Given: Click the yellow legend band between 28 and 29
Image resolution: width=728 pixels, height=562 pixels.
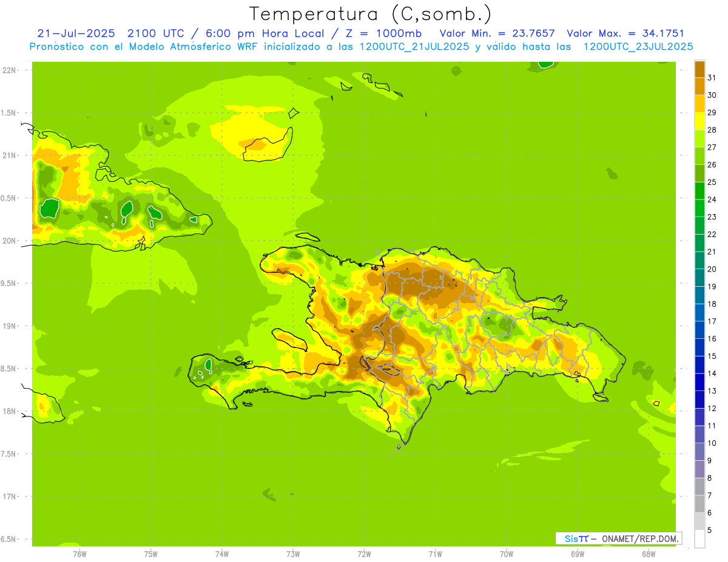Looking at the screenshot, I should (699, 120).
